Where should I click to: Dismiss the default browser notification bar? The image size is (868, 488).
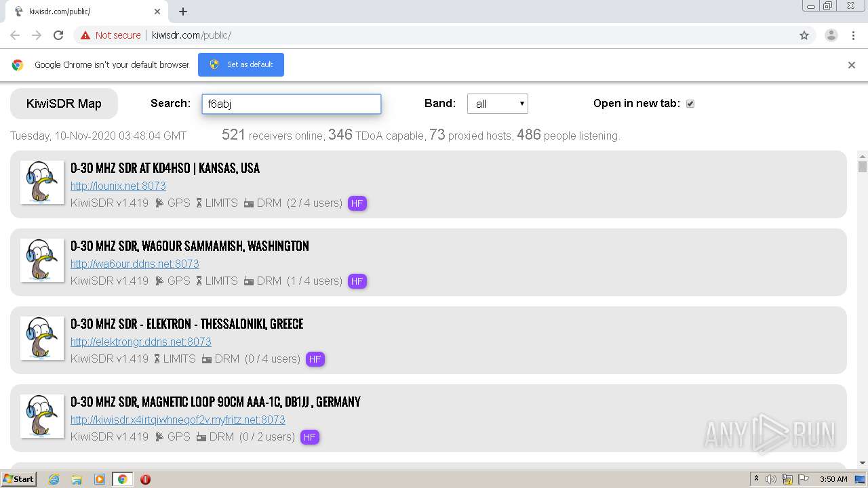point(852,65)
